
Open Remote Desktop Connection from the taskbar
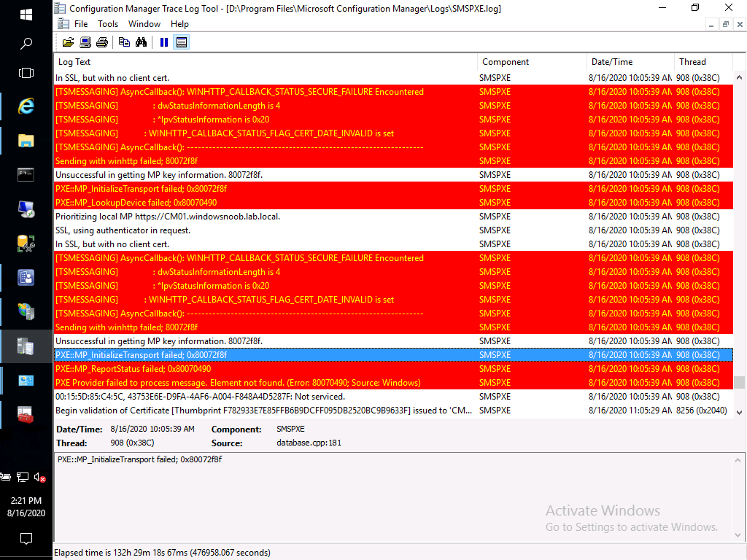[26, 209]
